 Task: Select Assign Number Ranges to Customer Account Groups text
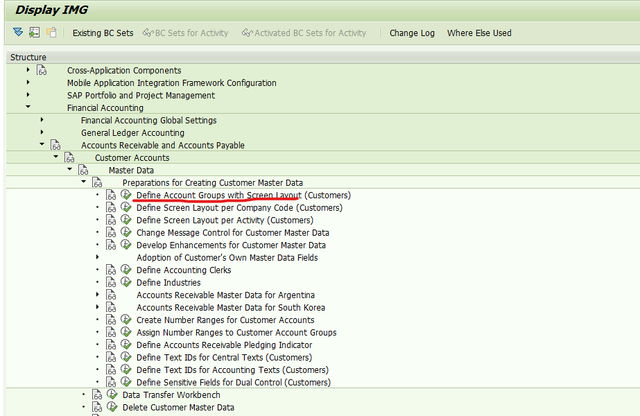(x=236, y=333)
